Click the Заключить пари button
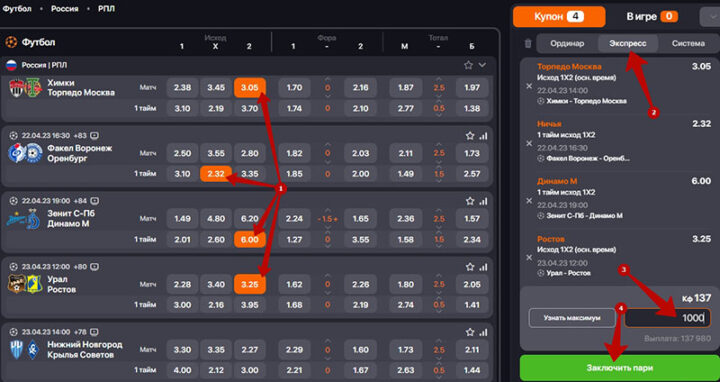 (619, 368)
